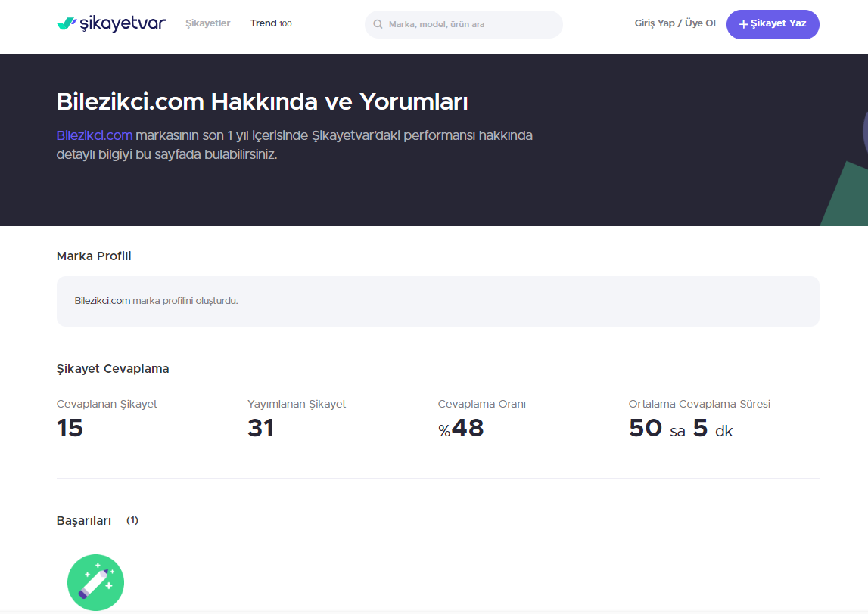Screen dimensions: 868x614
Task: Open the Şikayetvar logo homepage
Action: click(x=111, y=23)
